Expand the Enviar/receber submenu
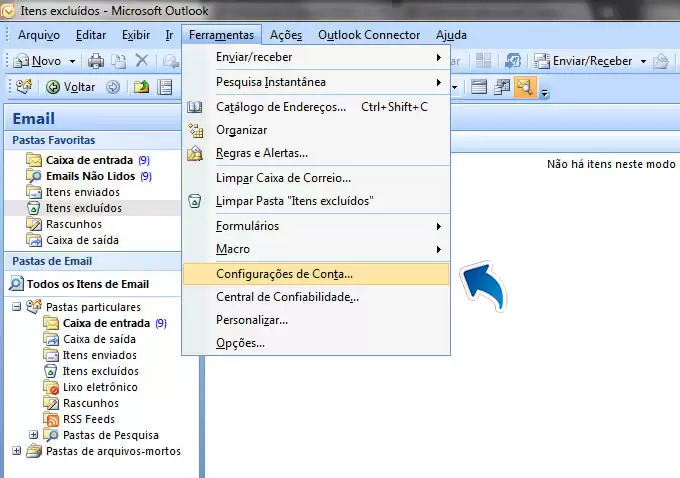Image resolution: width=680 pixels, height=478 pixels. click(x=316, y=57)
